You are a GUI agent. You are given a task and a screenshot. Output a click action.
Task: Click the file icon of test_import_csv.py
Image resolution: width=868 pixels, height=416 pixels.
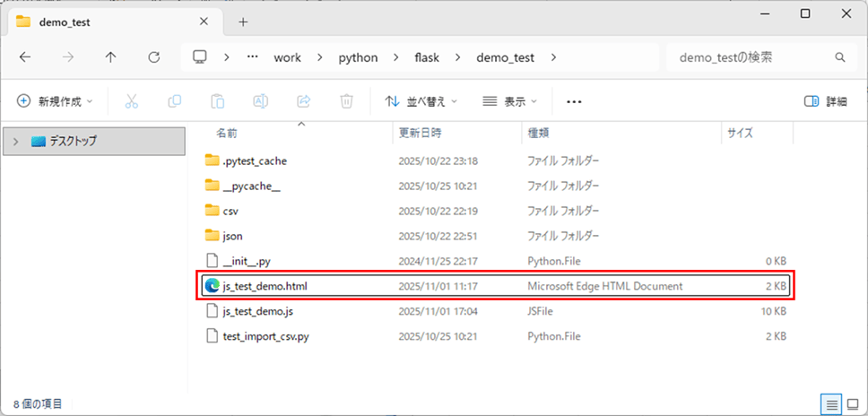pos(212,336)
